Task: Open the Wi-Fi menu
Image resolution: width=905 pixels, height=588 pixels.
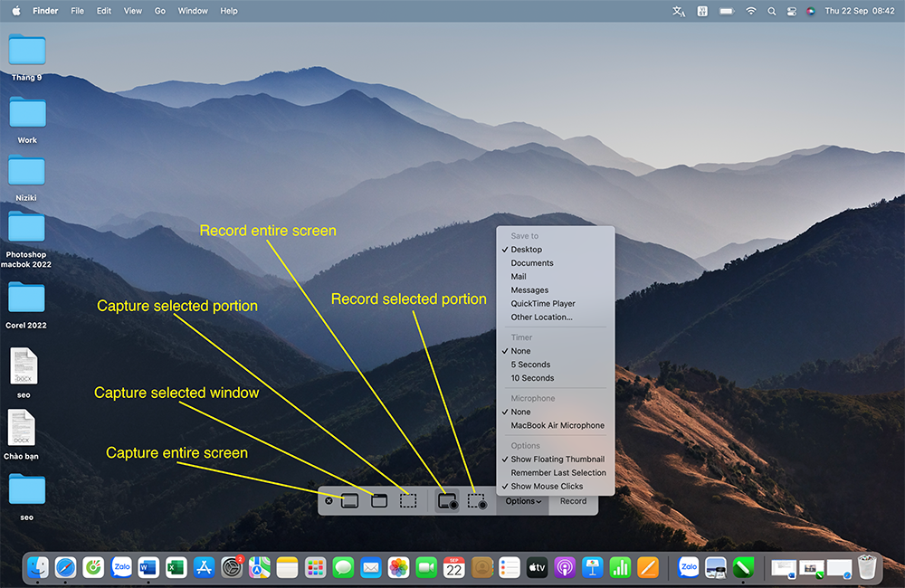Action: pyautogui.click(x=751, y=11)
